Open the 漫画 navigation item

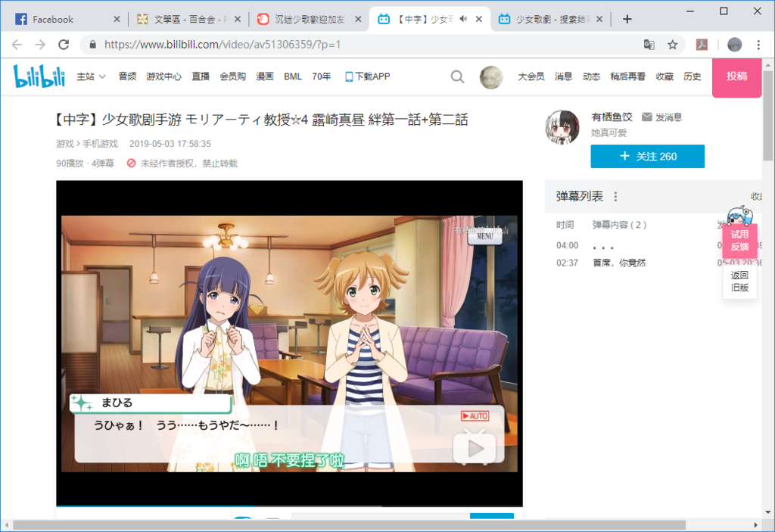click(x=264, y=76)
